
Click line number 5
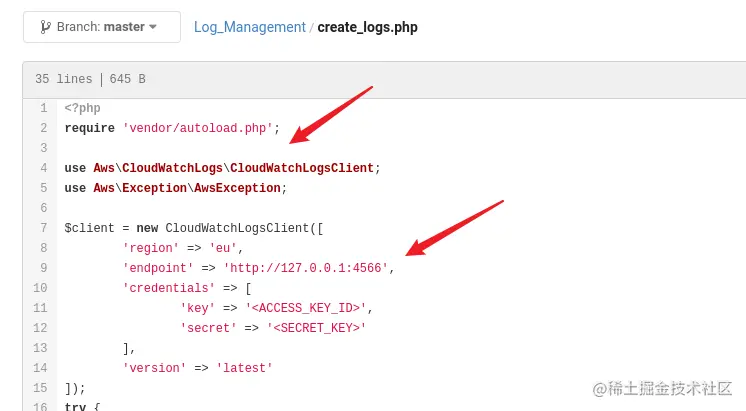(44, 188)
